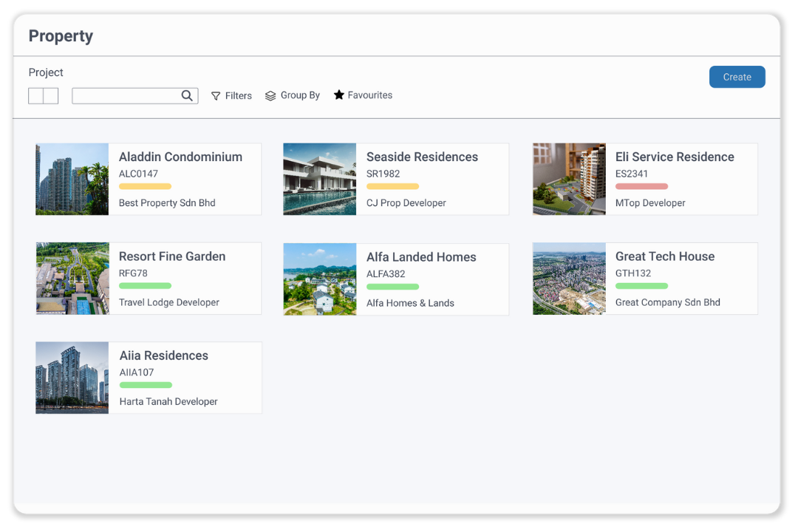This screenshot has width=798, height=532.
Task: Open the Great Tech House thumbnail image
Action: coord(569,279)
